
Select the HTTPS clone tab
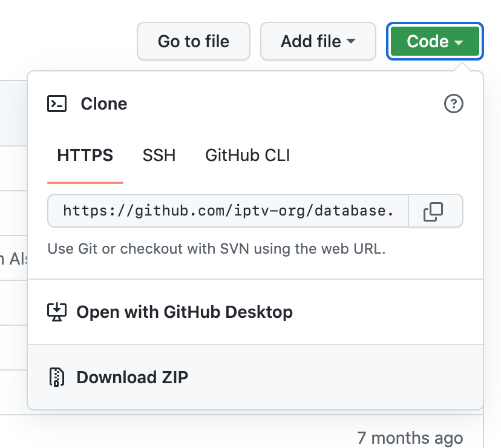click(x=85, y=156)
